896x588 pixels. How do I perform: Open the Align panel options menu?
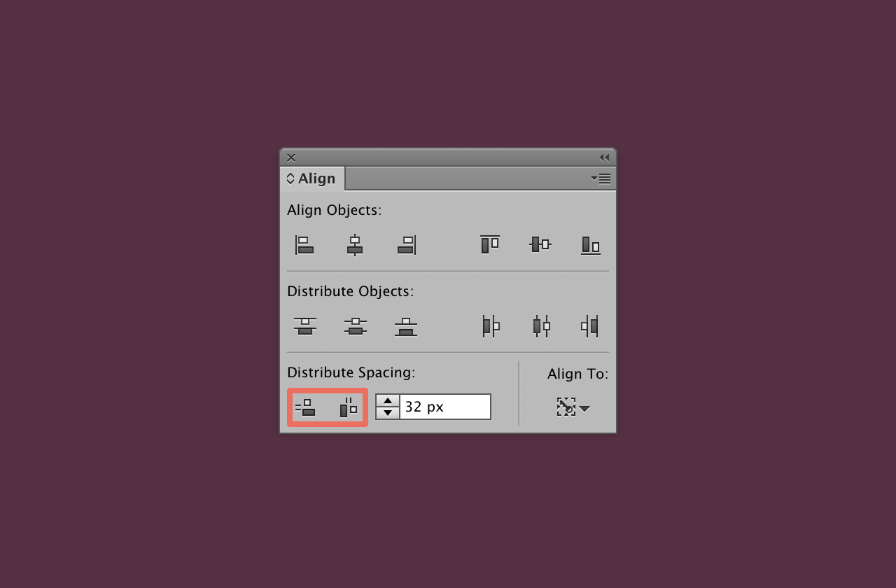(601, 178)
